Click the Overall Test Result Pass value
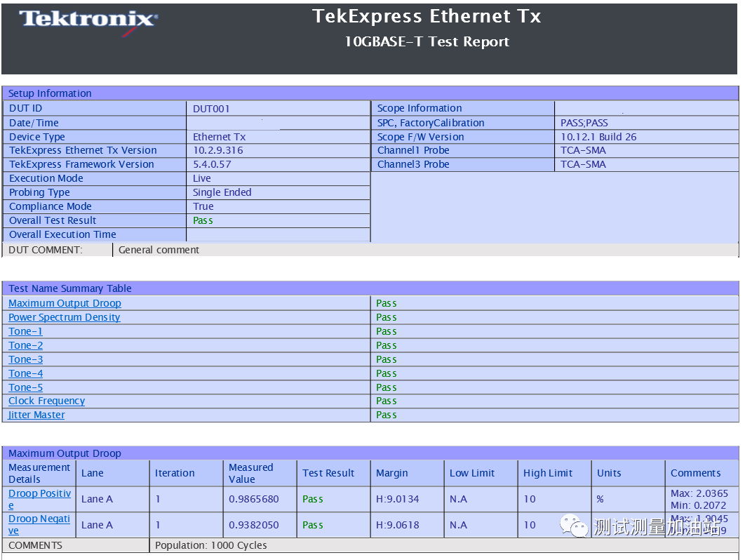Screen dimensions: 745x560 203,220
